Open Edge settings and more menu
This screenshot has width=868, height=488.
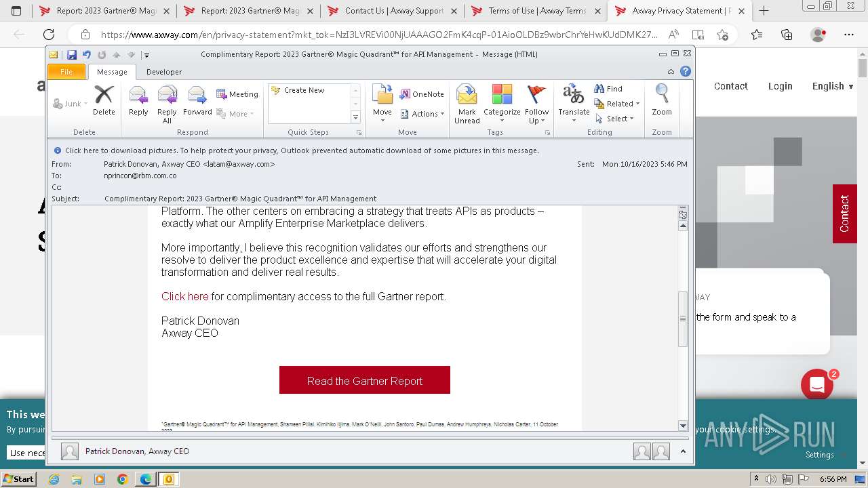pos(848,35)
